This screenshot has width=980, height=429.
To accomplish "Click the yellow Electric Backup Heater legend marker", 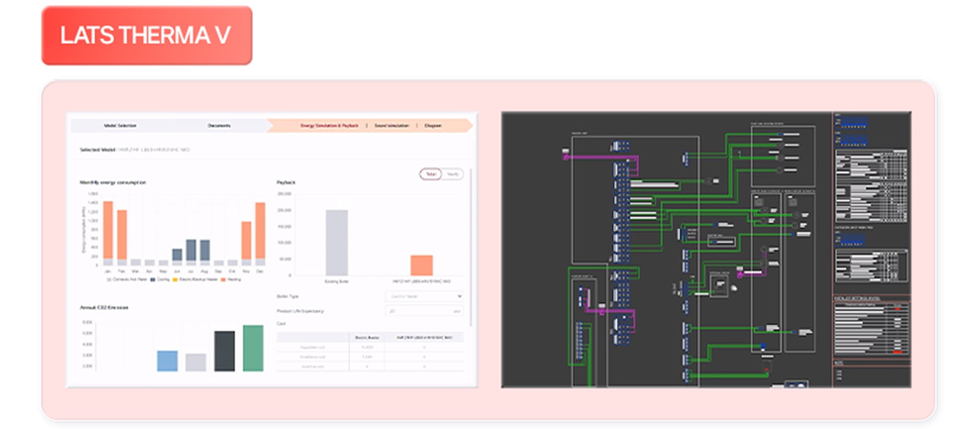I will 175,279.
